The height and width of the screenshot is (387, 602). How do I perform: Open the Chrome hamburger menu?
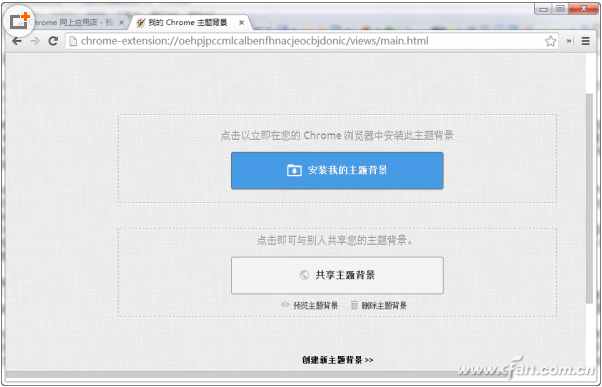[585, 41]
